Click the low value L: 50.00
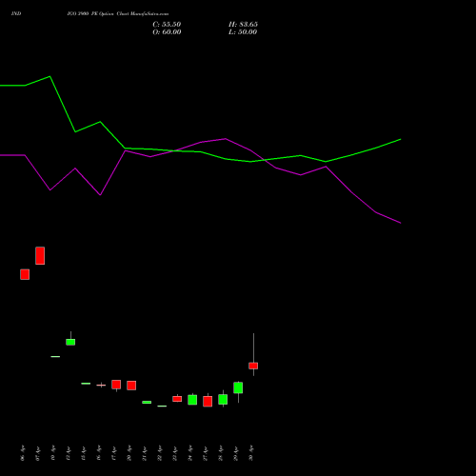This screenshot has height=476, width=476. coord(243,32)
